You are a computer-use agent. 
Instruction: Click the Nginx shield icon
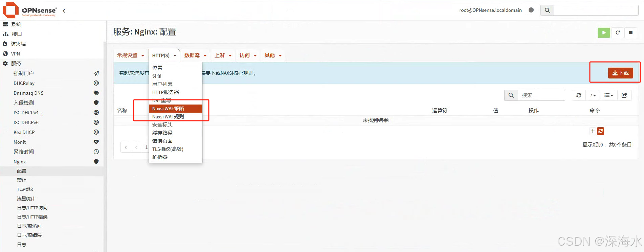[96, 161]
